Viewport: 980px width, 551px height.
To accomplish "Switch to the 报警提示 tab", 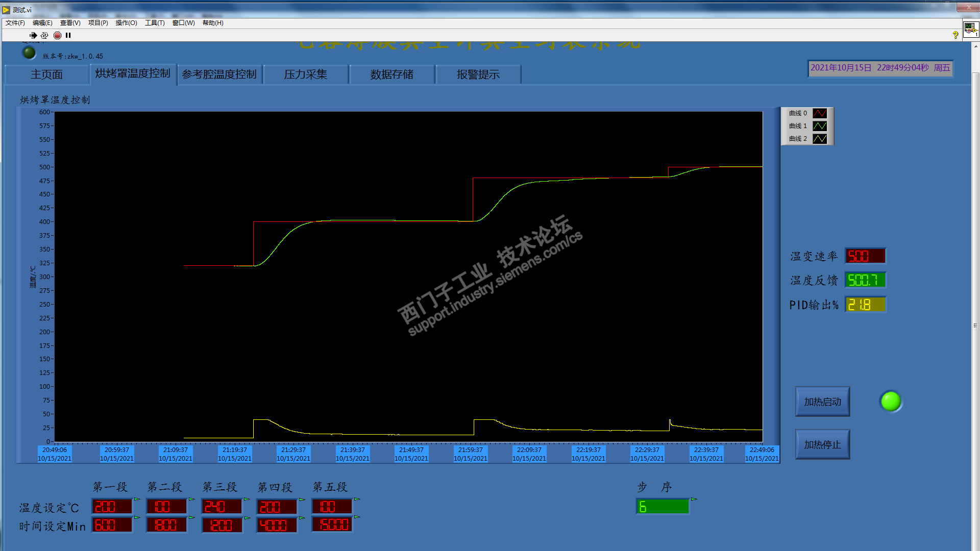I will coord(478,74).
